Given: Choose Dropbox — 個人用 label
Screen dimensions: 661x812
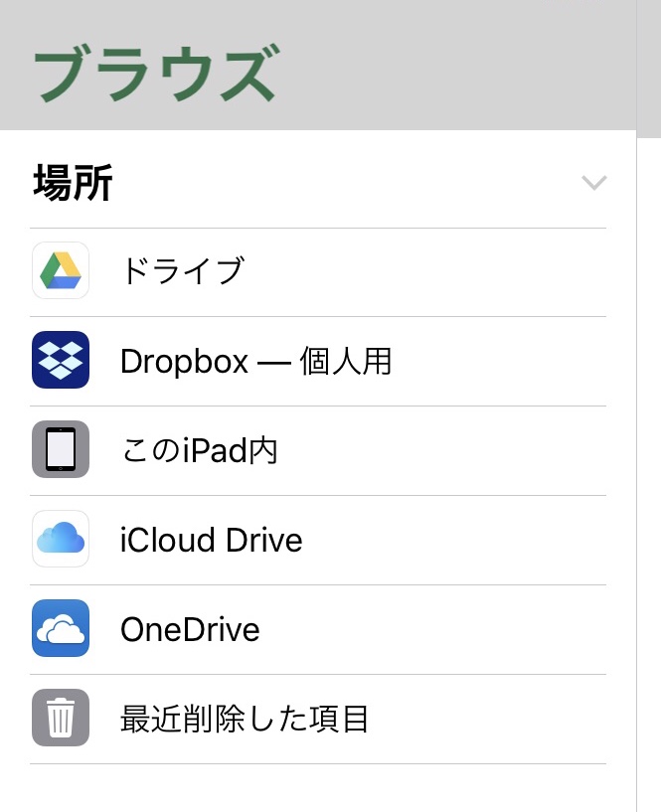Looking at the screenshot, I should 255,361.
